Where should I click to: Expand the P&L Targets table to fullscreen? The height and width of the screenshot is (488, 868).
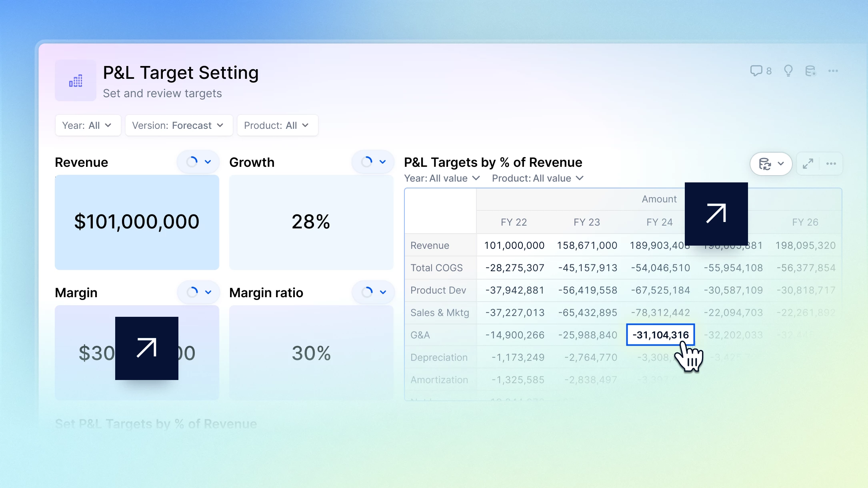point(808,164)
